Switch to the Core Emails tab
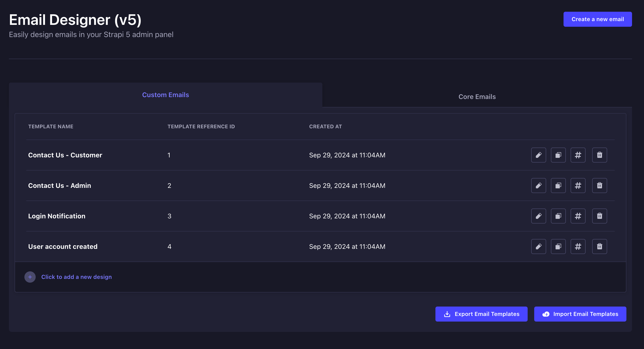 coord(477,97)
